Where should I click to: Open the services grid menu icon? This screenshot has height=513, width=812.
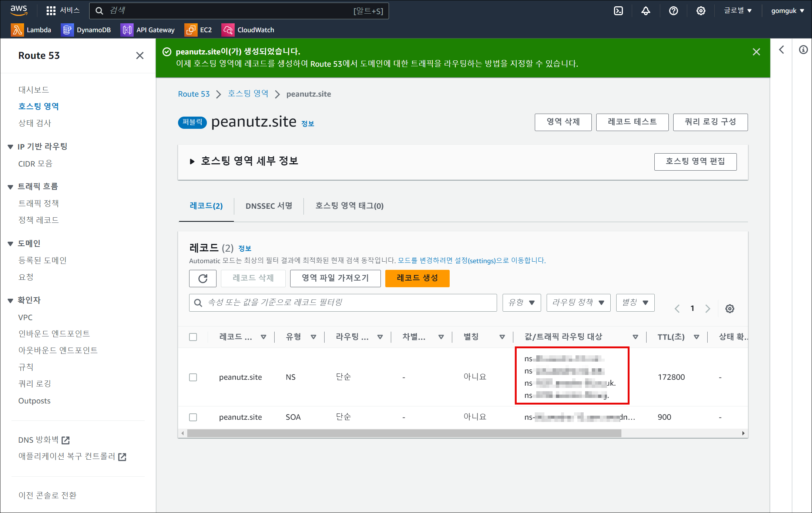click(x=51, y=11)
